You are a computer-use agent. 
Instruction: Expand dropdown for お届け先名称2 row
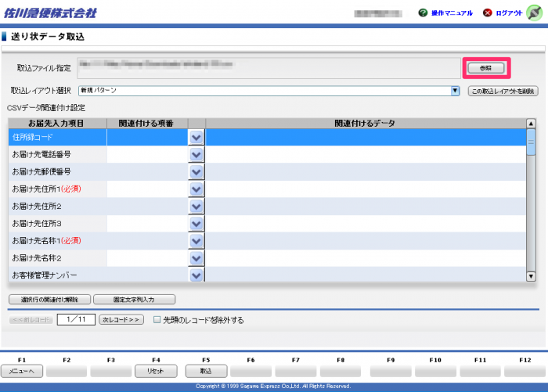point(196,258)
